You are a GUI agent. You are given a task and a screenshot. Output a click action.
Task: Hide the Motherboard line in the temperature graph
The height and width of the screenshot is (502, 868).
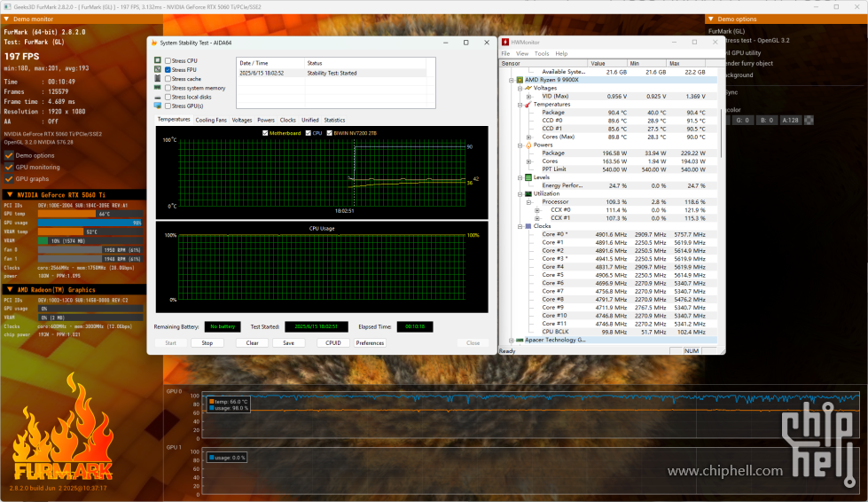(265, 133)
